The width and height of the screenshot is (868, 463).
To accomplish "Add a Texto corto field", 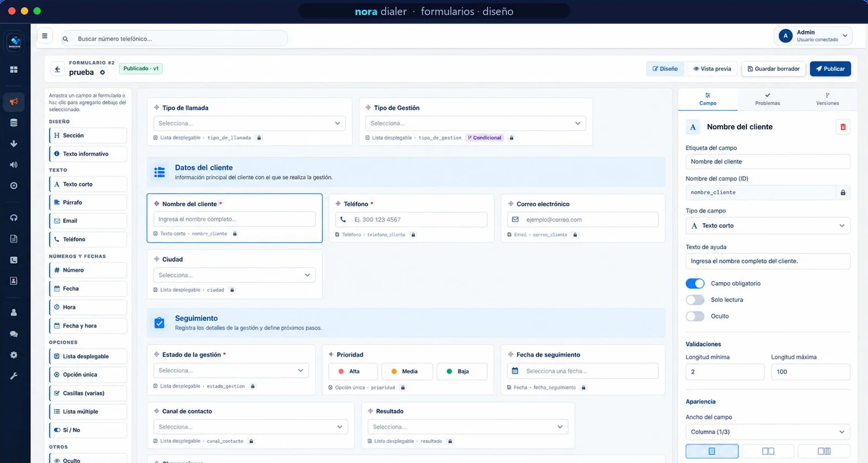I will tap(88, 184).
